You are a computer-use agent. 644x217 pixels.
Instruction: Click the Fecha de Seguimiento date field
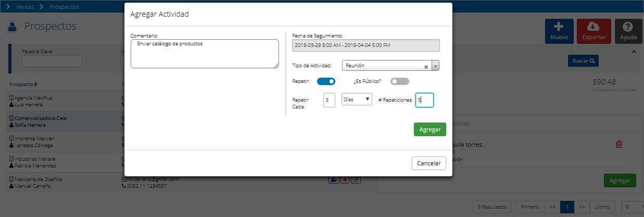pos(366,45)
